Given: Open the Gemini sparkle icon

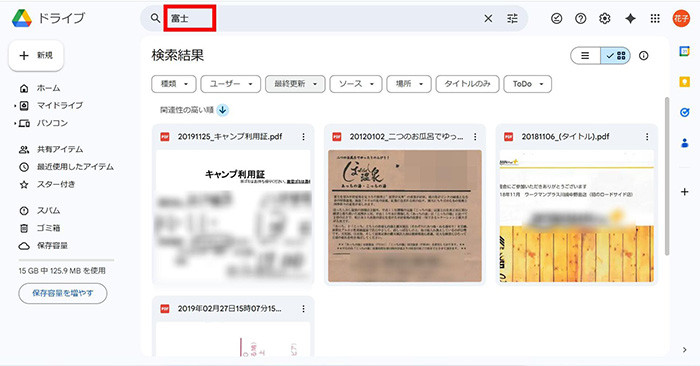Looking at the screenshot, I should pos(630,18).
